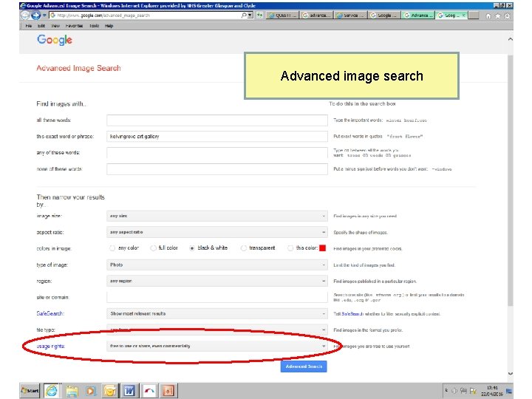Screen dimensions: 532x399
Task: Click the SafeSearch label link
Action: tap(50, 313)
